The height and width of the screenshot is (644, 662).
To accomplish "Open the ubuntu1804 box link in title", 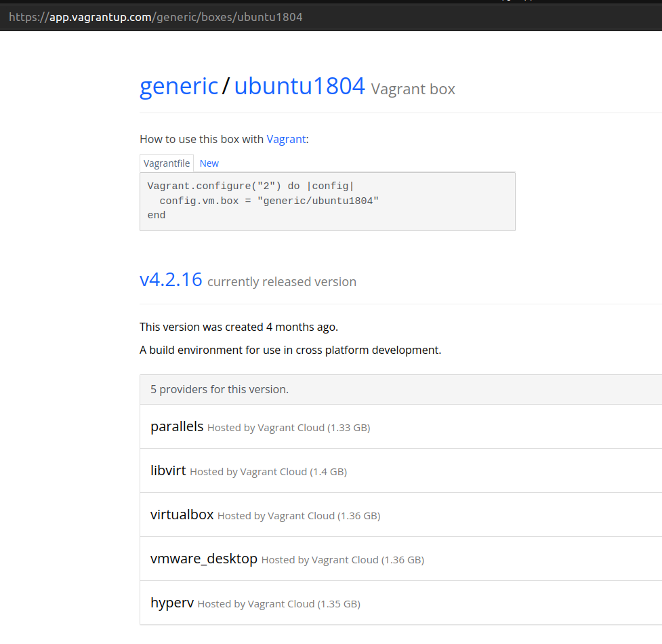I will (x=299, y=86).
